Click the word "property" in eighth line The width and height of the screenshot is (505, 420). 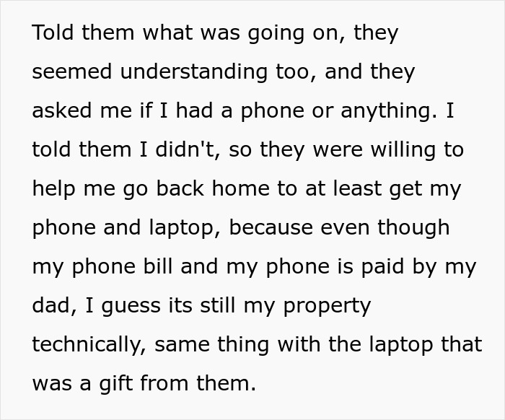pyautogui.click(x=328, y=306)
